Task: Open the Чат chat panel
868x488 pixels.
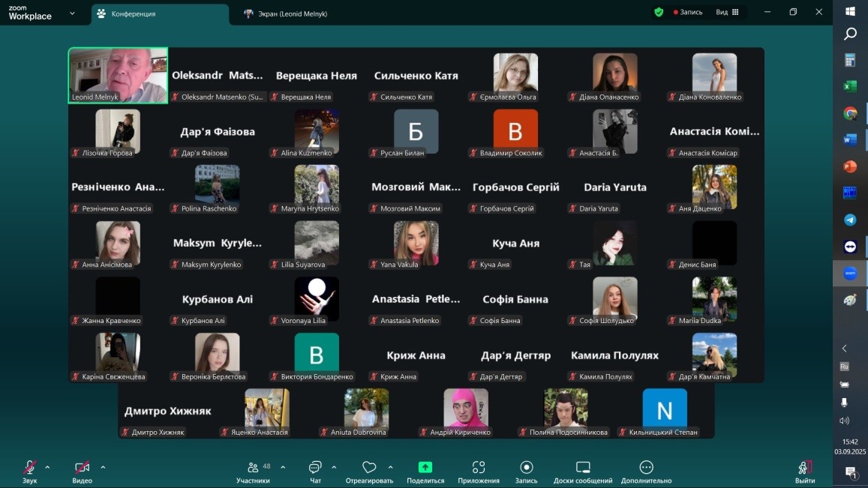Action: [315, 469]
